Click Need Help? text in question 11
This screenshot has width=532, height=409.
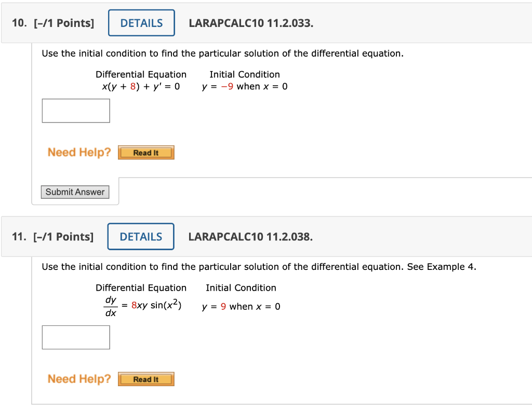[x=79, y=379]
